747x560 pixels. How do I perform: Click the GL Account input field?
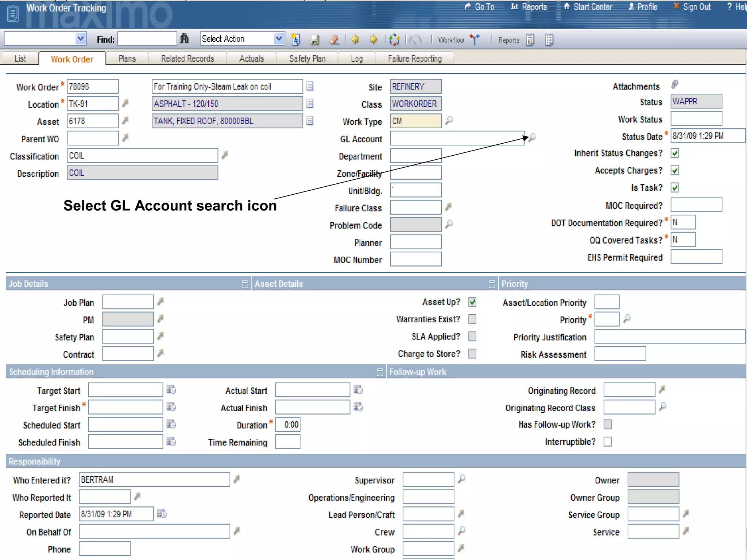point(457,138)
